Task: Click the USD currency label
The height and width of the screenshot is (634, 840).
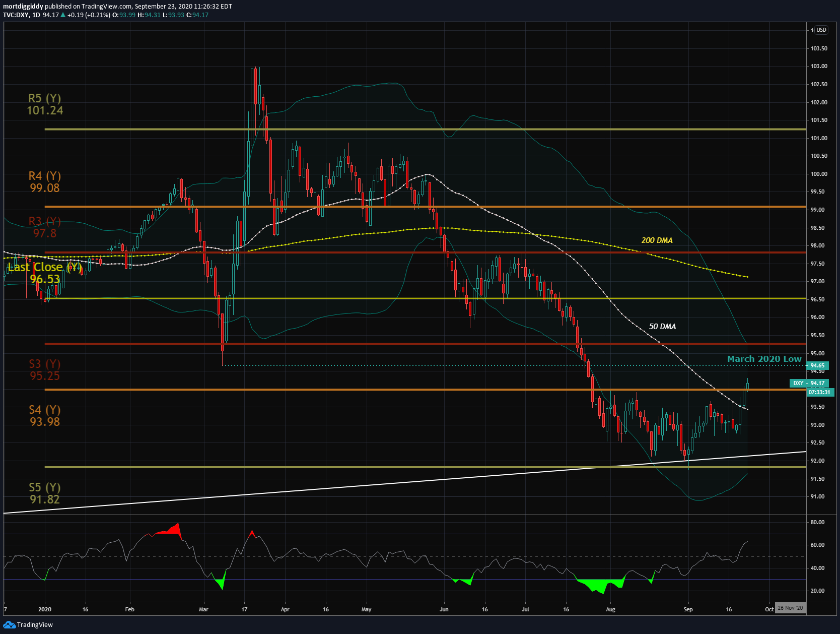Action: [x=821, y=30]
